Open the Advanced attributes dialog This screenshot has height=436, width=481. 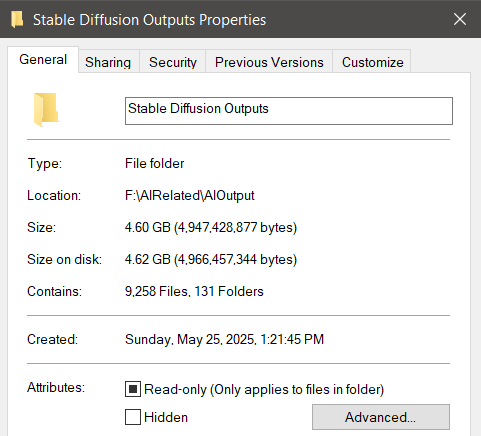click(x=381, y=417)
